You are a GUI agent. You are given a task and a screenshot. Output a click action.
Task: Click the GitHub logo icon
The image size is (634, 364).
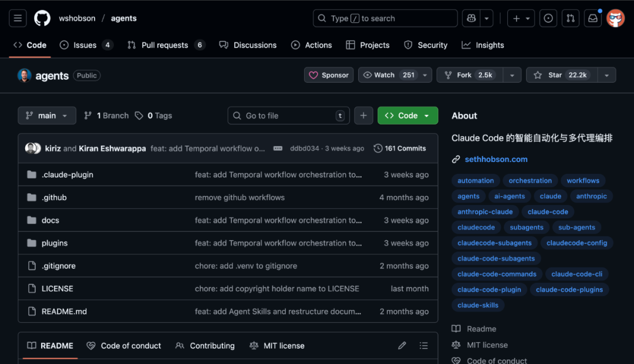tap(42, 18)
